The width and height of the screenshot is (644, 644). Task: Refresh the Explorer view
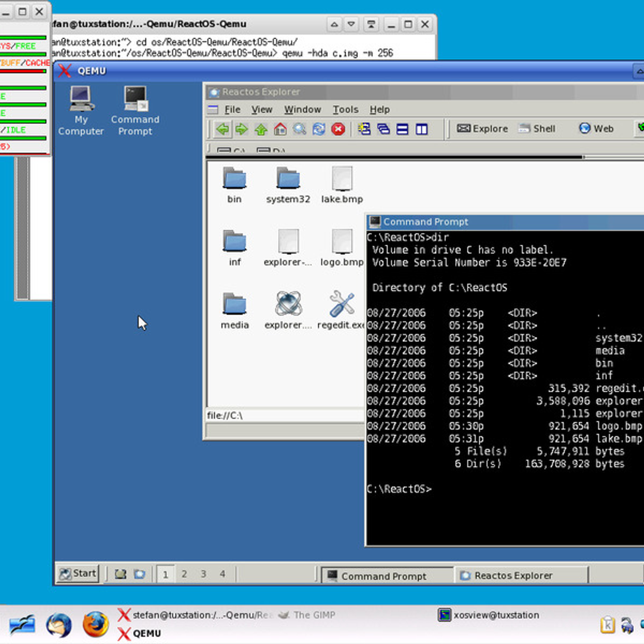pyautogui.click(x=319, y=129)
